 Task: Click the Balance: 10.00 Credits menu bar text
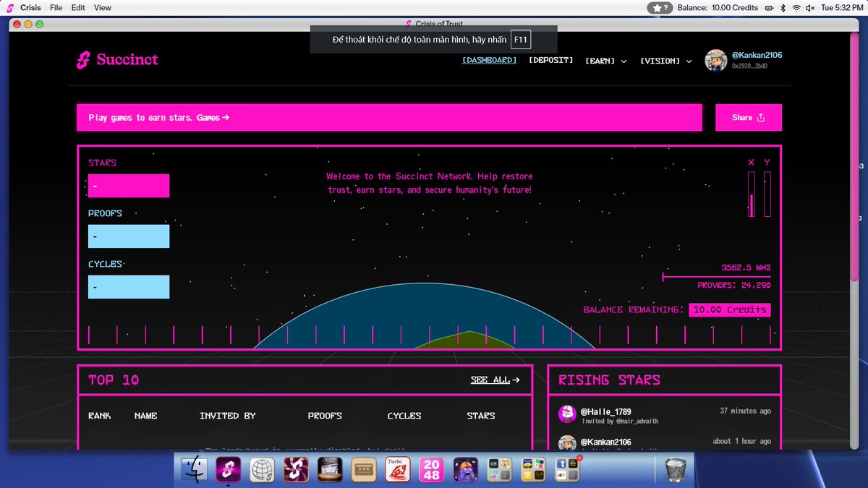(718, 7)
